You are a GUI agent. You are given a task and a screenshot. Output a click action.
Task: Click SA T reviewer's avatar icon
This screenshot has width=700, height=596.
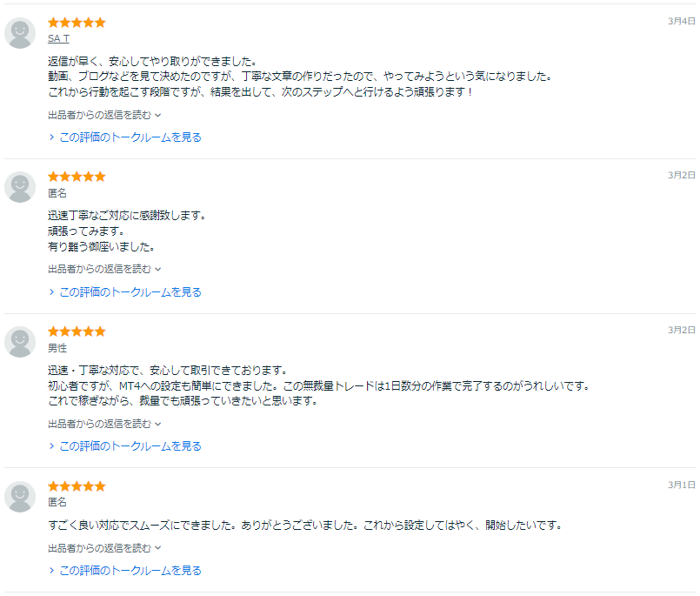click(20, 33)
